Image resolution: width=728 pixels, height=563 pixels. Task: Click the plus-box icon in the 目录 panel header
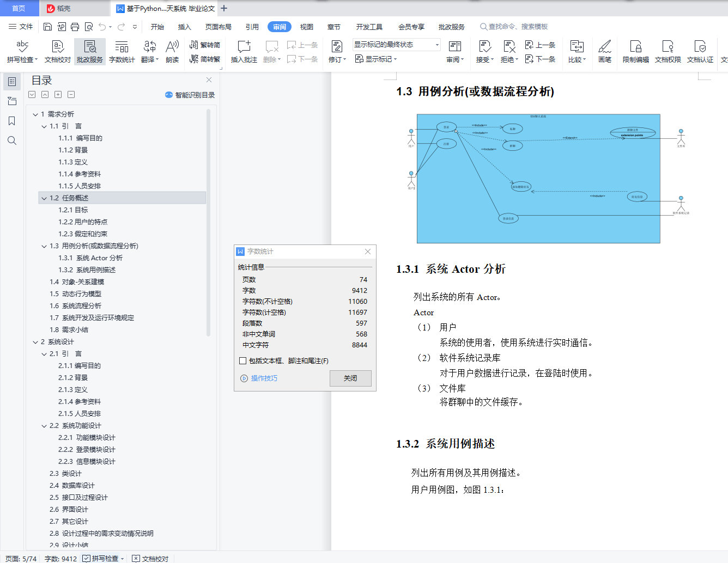(x=58, y=95)
